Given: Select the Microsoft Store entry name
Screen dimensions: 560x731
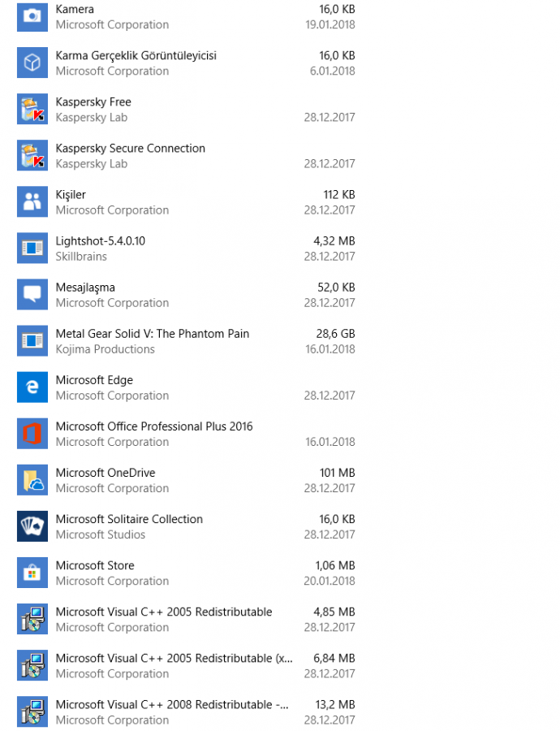Looking at the screenshot, I should pos(95,565).
